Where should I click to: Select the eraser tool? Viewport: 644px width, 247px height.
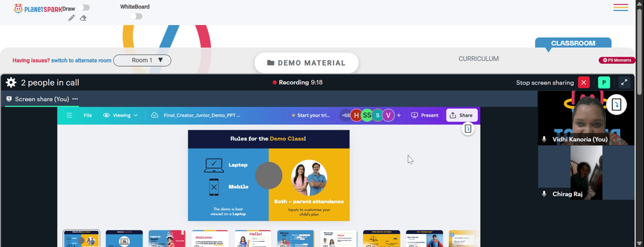83,17
